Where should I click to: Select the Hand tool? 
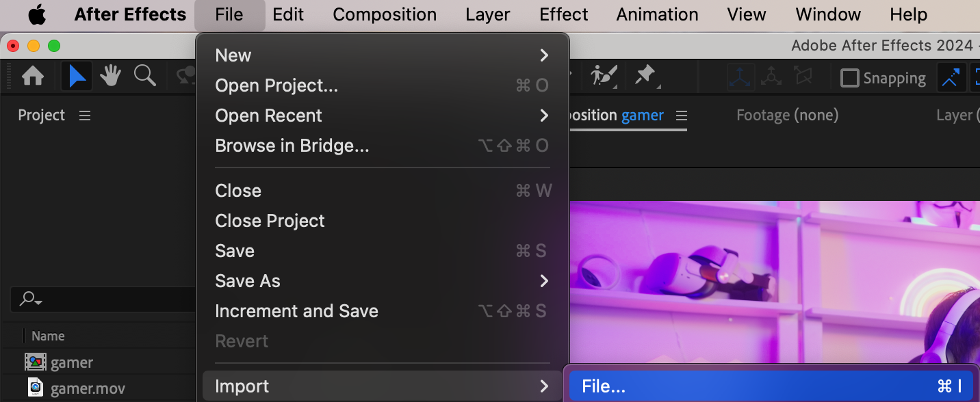click(x=110, y=76)
